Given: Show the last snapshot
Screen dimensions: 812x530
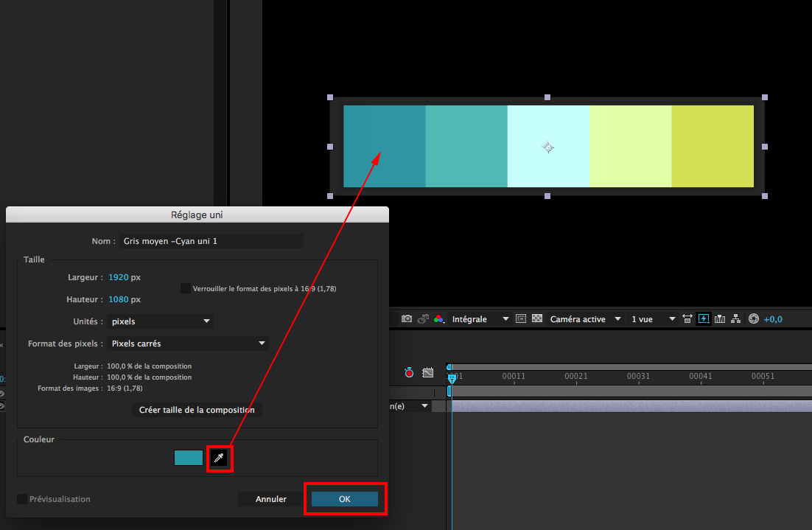Looking at the screenshot, I should point(423,318).
